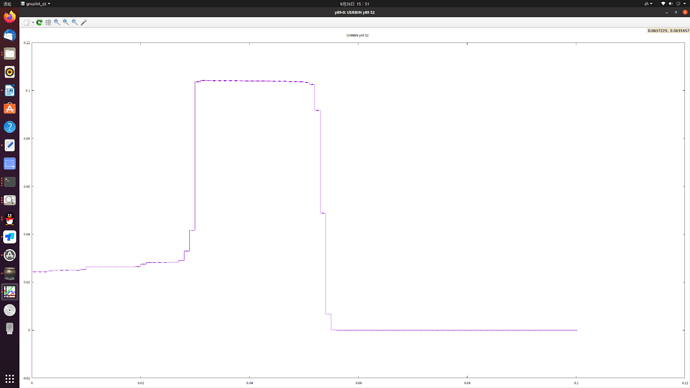Open Activities overview in the top-left corner
The width and height of the screenshot is (690, 388).
7,4
